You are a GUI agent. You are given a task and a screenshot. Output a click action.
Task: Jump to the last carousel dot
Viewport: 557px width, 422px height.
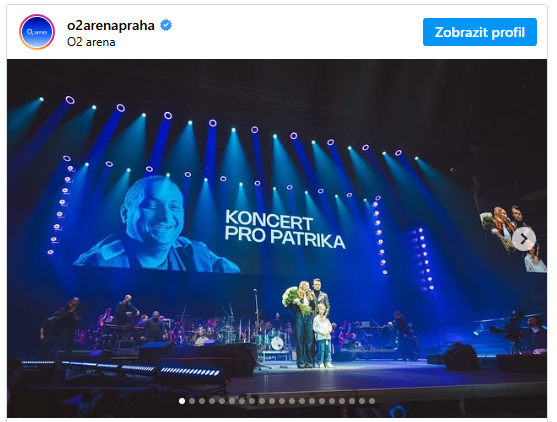pos(372,401)
